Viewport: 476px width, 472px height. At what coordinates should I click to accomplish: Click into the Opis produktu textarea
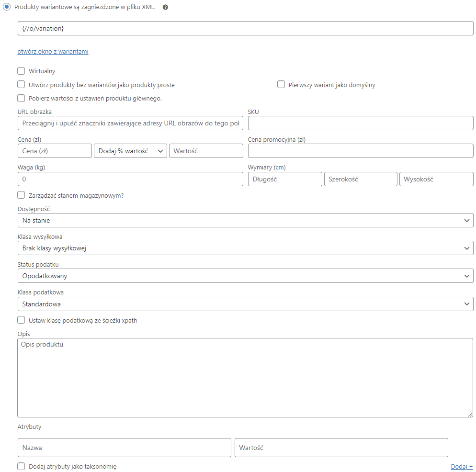click(245, 378)
